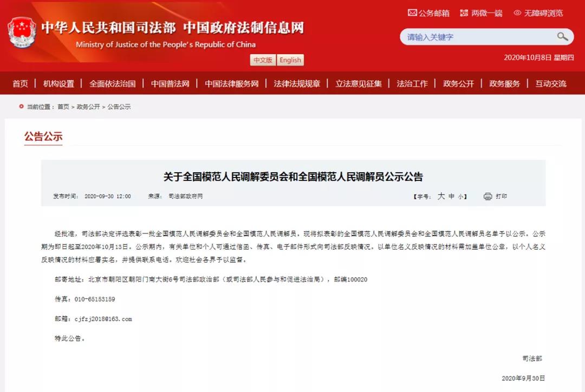585x392 pixels.
Task: Click 政务公开 in the breadcrumb
Action: [x=88, y=107]
